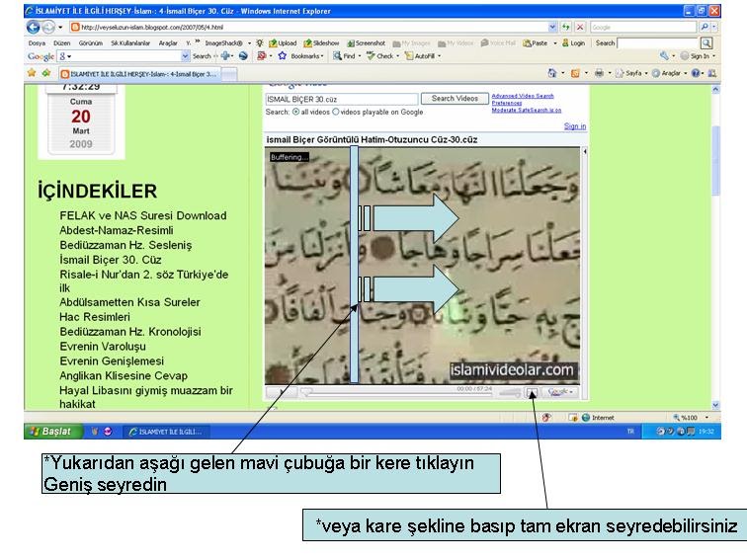Click the Google toolbar Search button
This screenshot has width=747, height=560.
click(x=202, y=56)
